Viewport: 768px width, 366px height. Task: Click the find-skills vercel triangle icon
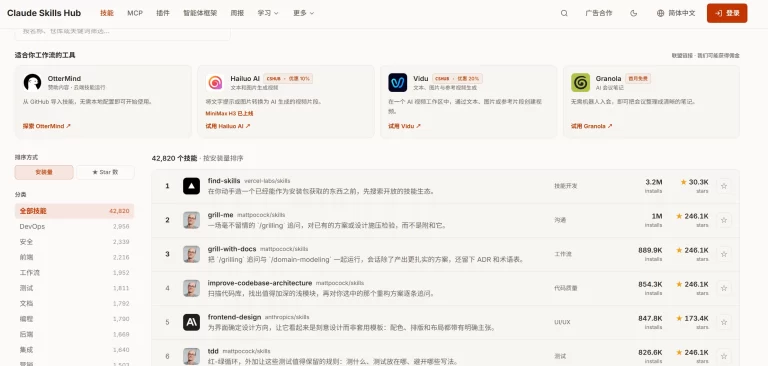click(x=192, y=186)
